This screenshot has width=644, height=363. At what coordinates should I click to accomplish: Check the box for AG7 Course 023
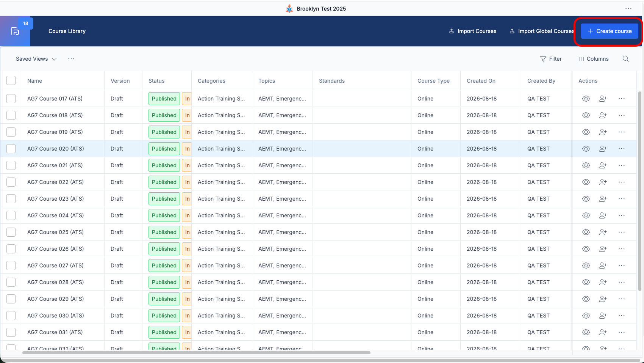click(x=11, y=199)
